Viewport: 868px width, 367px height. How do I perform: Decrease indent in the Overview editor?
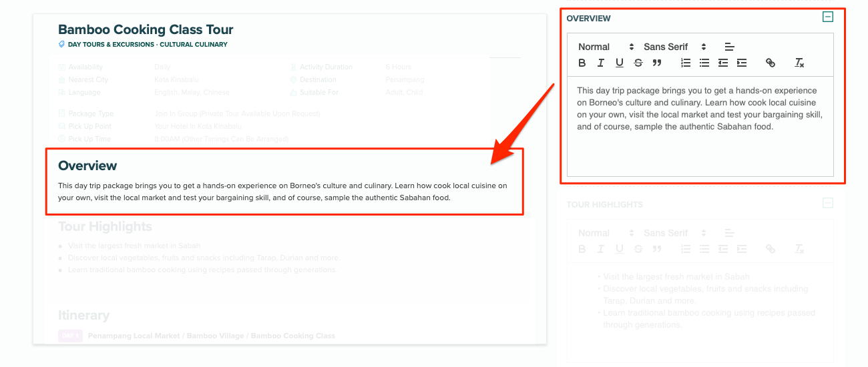click(x=722, y=63)
